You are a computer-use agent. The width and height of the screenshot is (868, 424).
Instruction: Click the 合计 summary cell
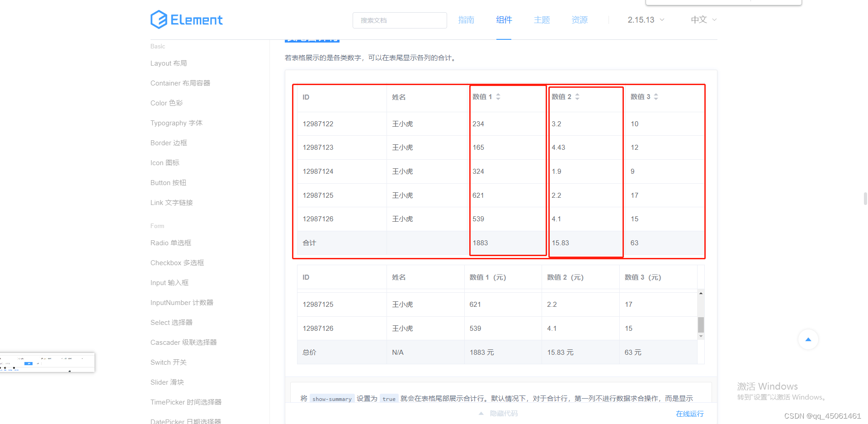[309, 243]
